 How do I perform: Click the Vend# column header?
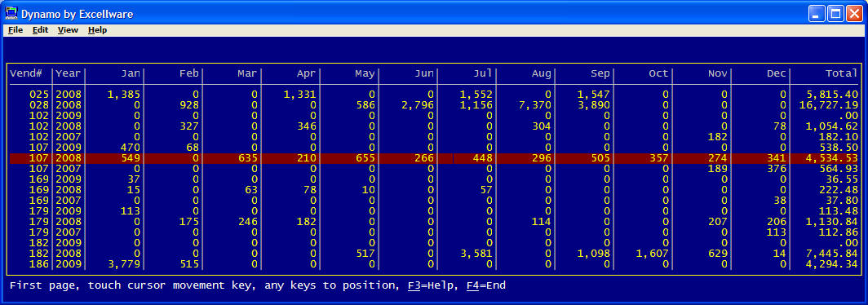pos(26,73)
